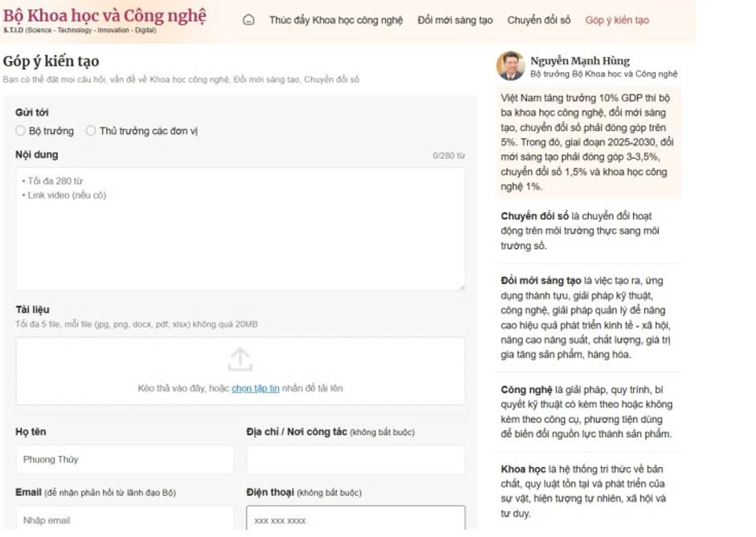Click the Họ tên field containing Phuong Thủy
This screenshot has width=756, height=537.
125,460
